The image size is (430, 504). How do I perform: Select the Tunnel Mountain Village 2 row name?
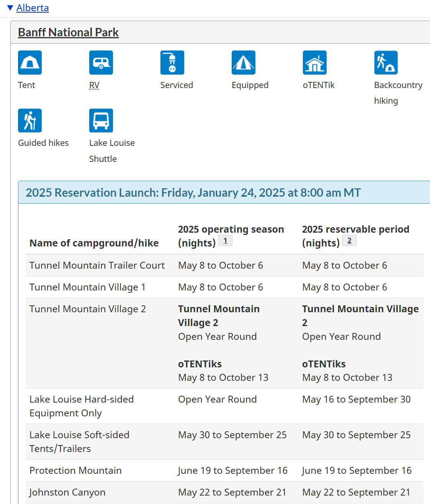(88, 309)
